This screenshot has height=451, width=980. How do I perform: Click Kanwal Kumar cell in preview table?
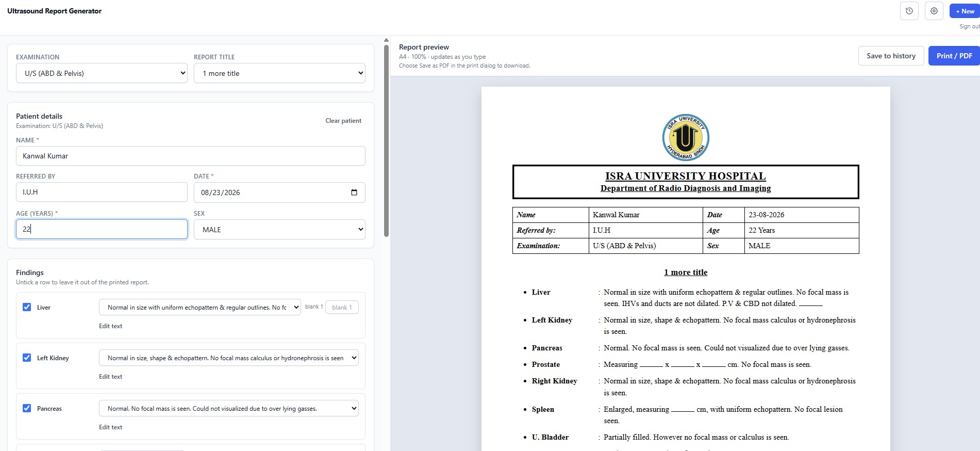[645, 215]
